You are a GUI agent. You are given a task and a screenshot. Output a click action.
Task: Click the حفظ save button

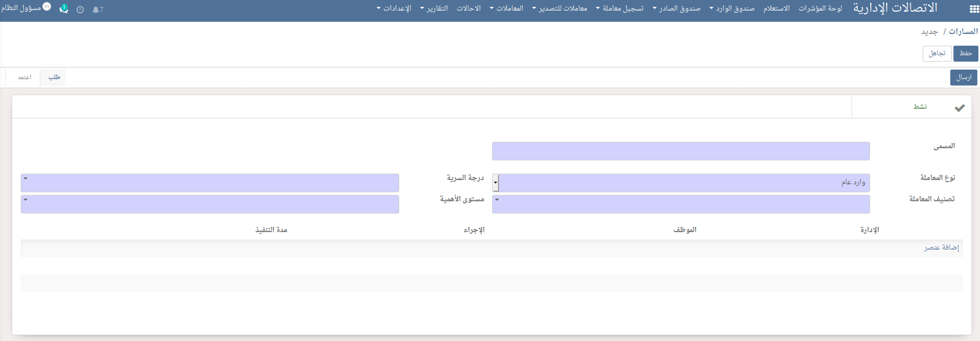(x=966, y=53)
